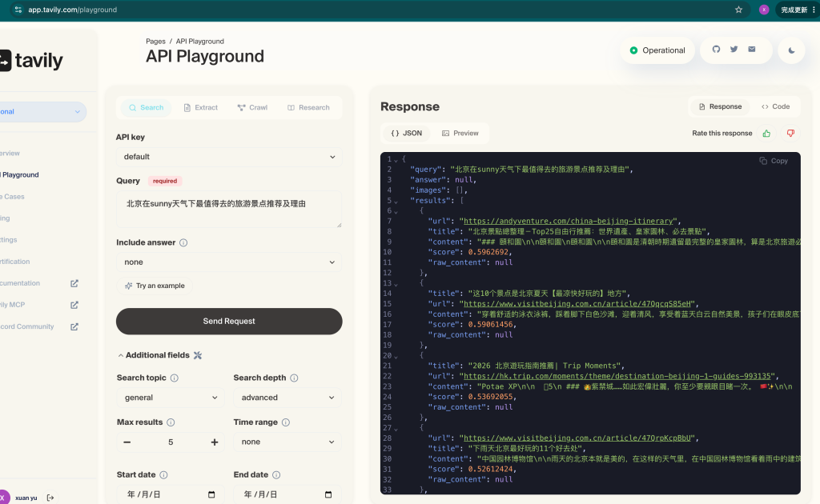This screenshot has height=504, width=820.
Task: Switch to the Extract tab
Action: click(x=201, y=107)
